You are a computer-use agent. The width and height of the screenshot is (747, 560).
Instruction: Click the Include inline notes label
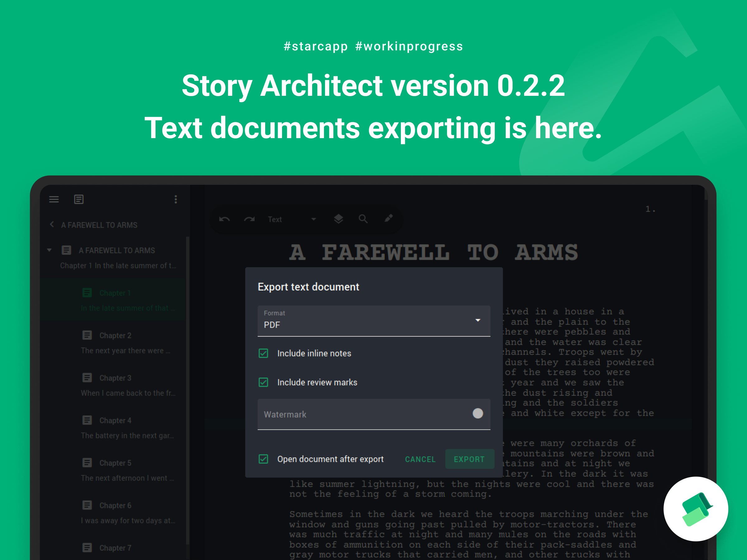coord(314,353)
